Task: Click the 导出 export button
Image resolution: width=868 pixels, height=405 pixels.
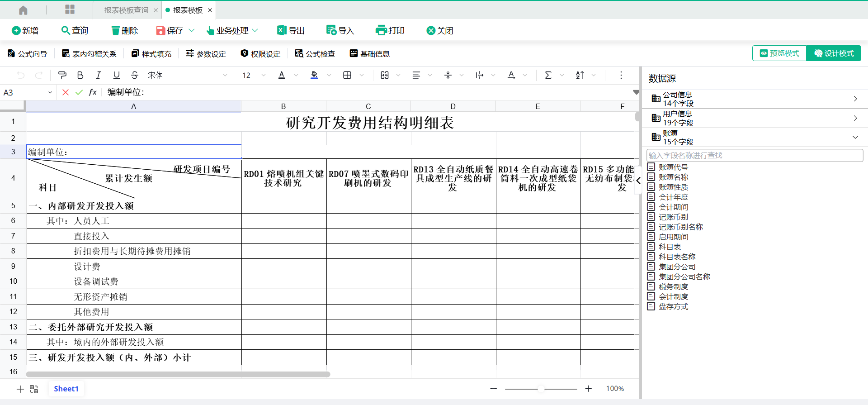Action: pos(291,30)
